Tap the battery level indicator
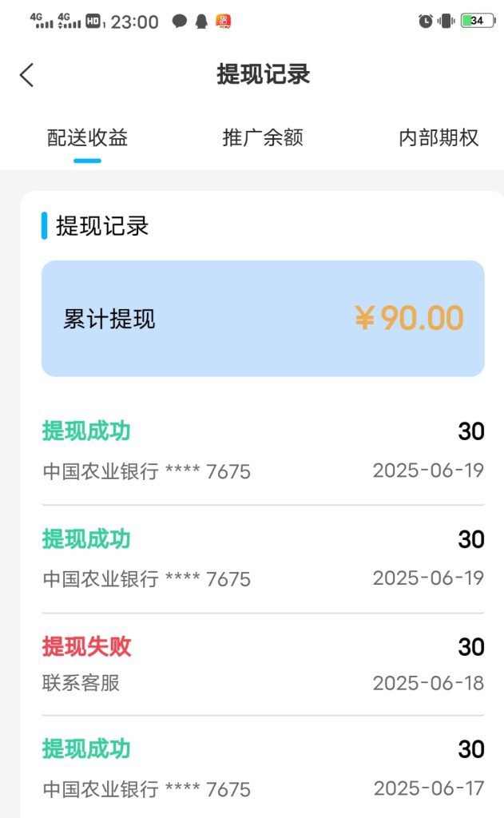Screen dimensions: 504x818 478,21
